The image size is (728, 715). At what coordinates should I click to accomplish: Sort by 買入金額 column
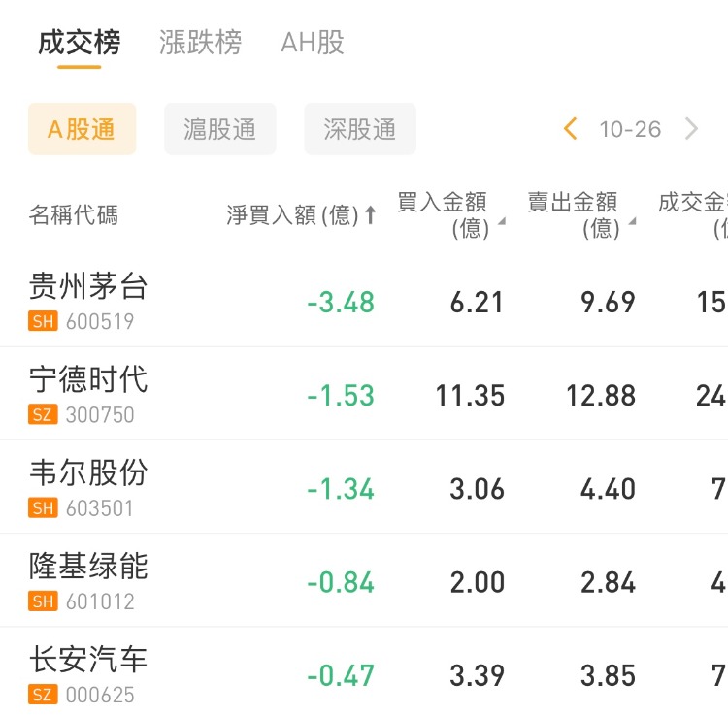click(x=448, y=214)
